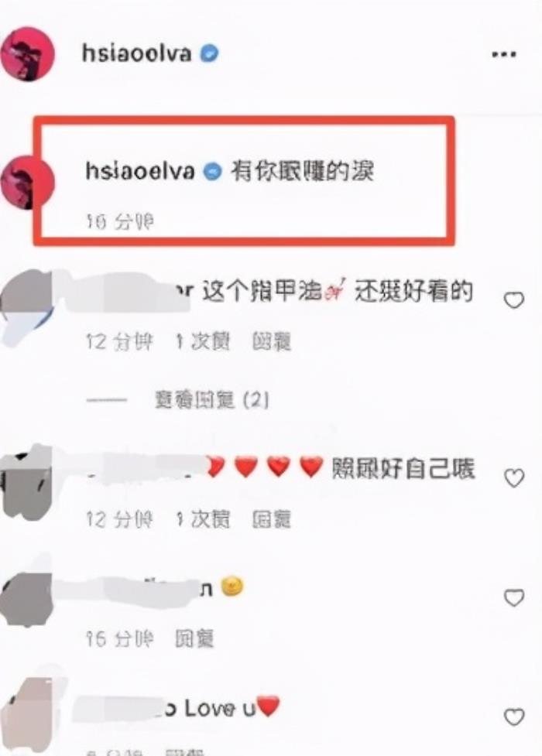Viewport: 542px width, 756px height.
Task: Open avatar of the nail polish commenter
Action: pyautogui.click(x=26, y=309)
